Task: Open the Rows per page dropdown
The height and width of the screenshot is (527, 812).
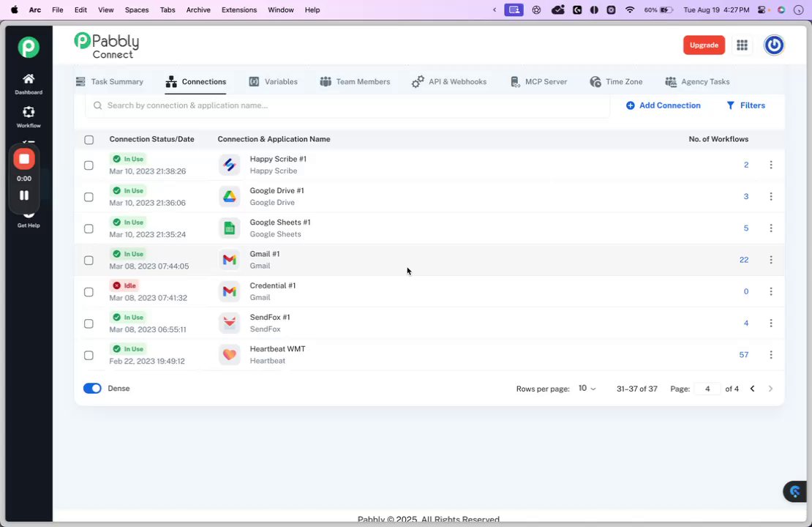Action: [x=587, y=388]
